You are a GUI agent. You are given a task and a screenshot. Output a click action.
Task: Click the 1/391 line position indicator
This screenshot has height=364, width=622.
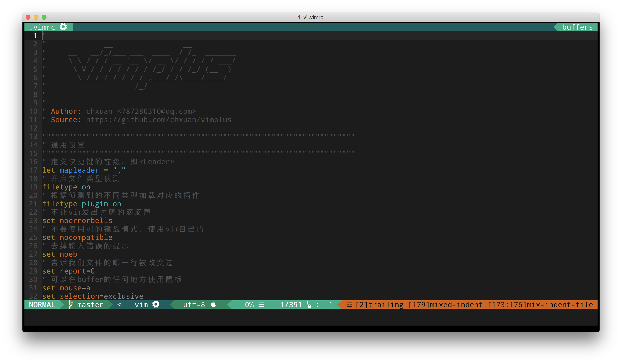tap(291, 305)
